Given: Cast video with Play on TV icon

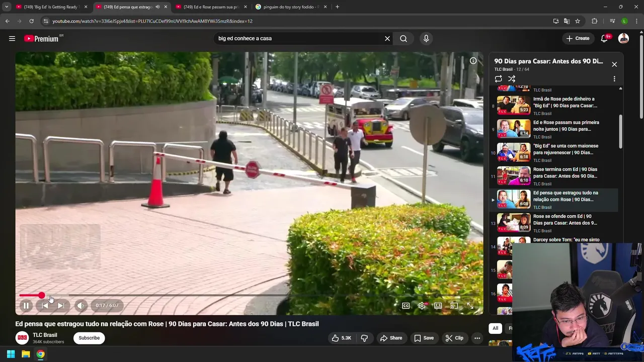Looking at the screenshot, I should tap(454, 305).
